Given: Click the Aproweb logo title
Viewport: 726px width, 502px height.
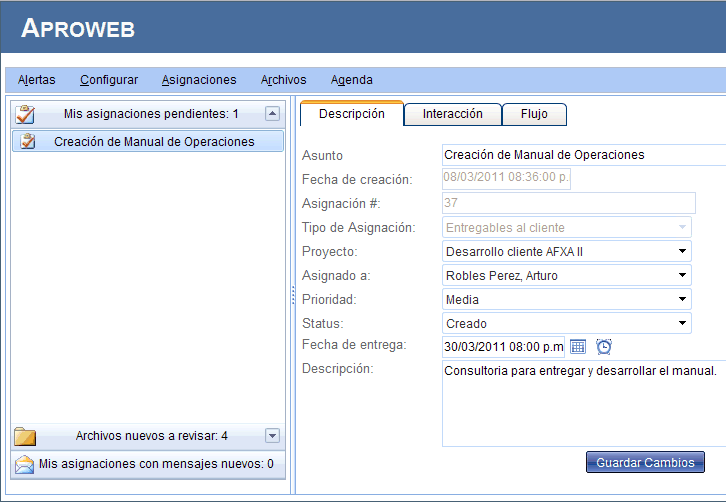Looking at the screenshot, I should click(x=78, y=28).
